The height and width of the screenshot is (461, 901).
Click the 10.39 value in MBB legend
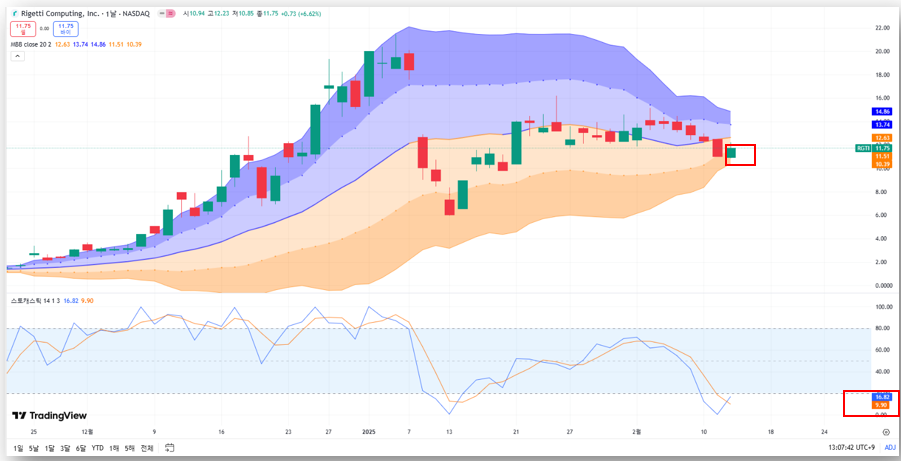coord(134,44)
